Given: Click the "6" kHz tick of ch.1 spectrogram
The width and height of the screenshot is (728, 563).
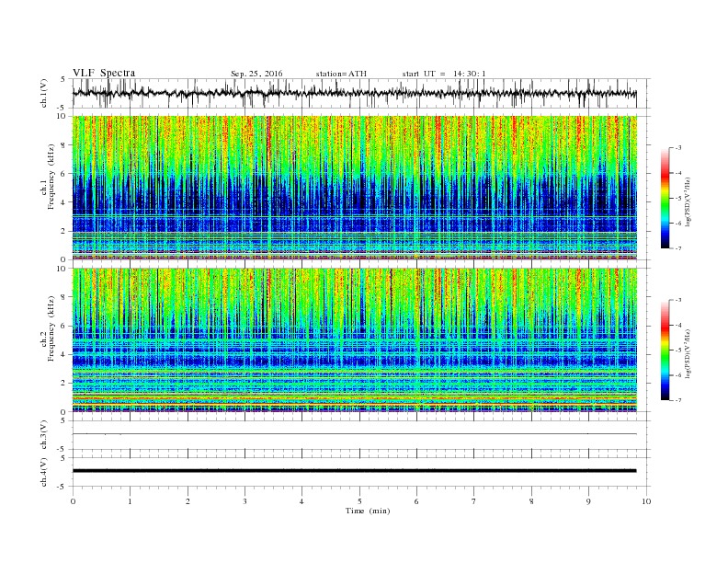Looking at the screenshot, I should click(x=63, y=174).
